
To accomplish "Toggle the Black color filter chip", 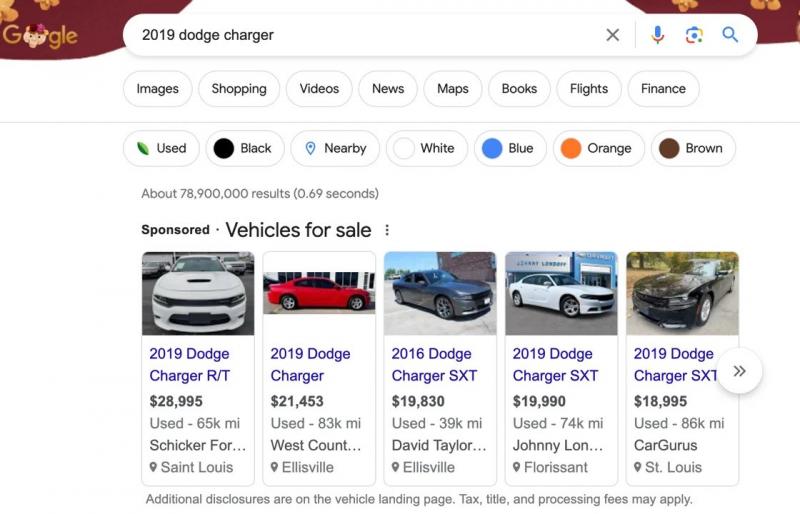I will [244, 148].
